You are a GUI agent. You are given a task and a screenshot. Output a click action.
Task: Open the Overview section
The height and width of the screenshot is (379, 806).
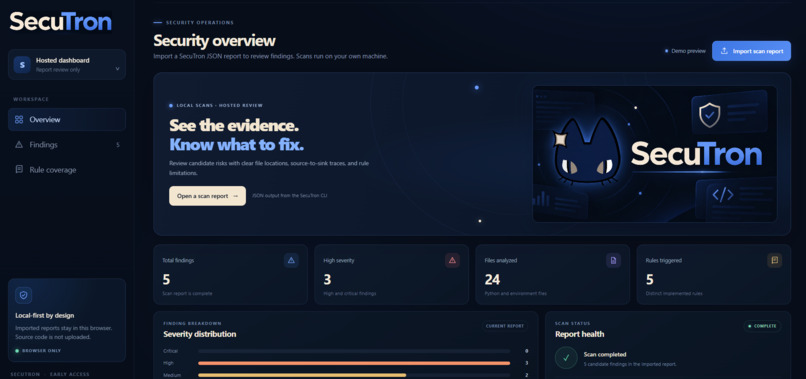coord(67,119)
